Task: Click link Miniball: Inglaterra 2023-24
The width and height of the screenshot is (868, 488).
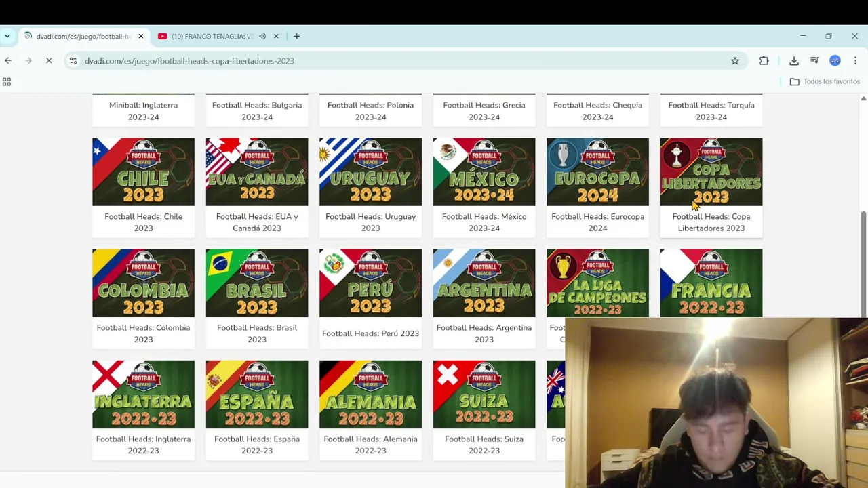Action: (143, 111)
